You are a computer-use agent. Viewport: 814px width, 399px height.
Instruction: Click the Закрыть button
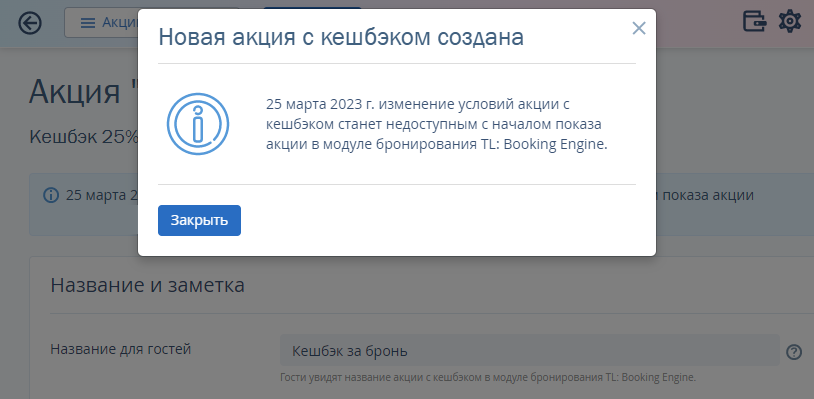199,221
